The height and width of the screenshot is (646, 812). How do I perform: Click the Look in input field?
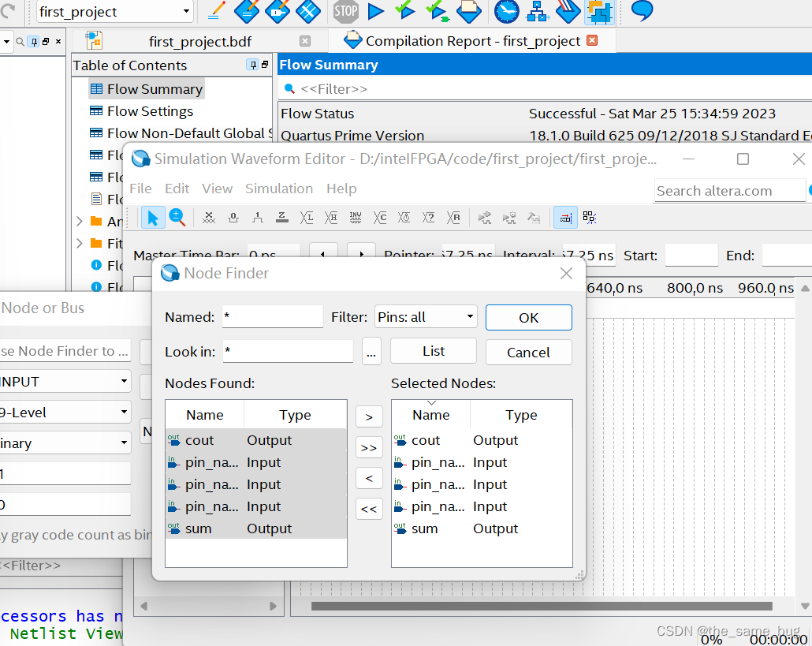tap(288, 352)
